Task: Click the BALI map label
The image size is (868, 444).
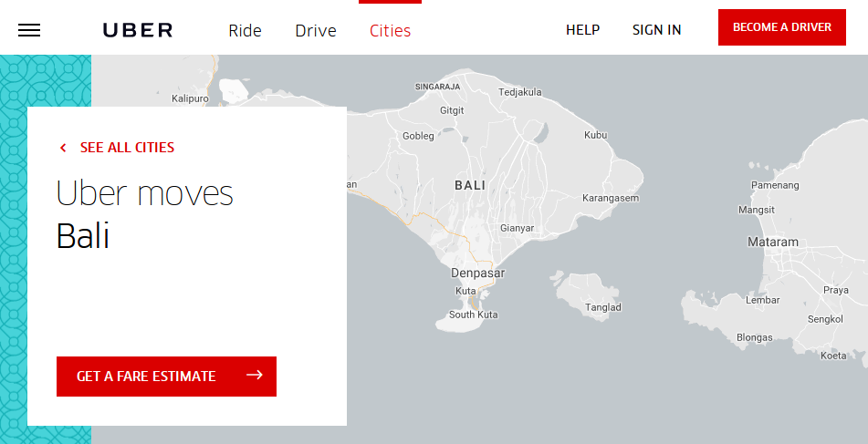Action: click(470, 186)
